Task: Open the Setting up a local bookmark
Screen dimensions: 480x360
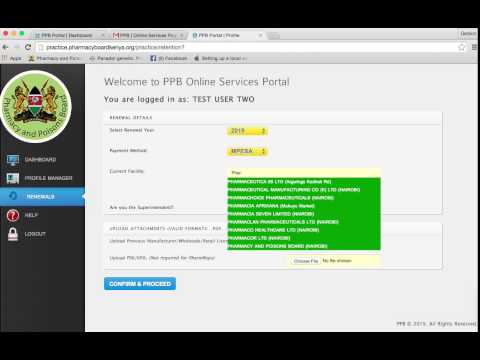Action: coord(220,58)
